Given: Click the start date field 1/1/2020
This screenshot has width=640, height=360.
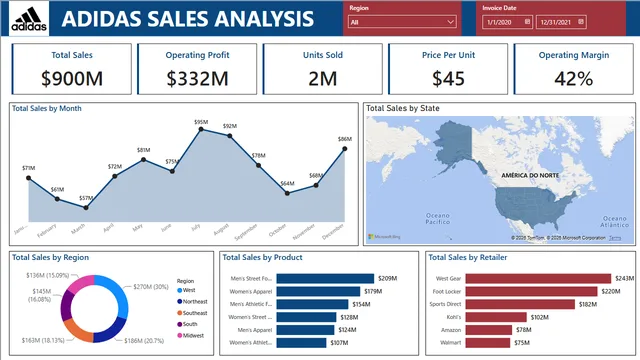Looking at the screenshot, I should pyautogui.click(x=507, y=22).
